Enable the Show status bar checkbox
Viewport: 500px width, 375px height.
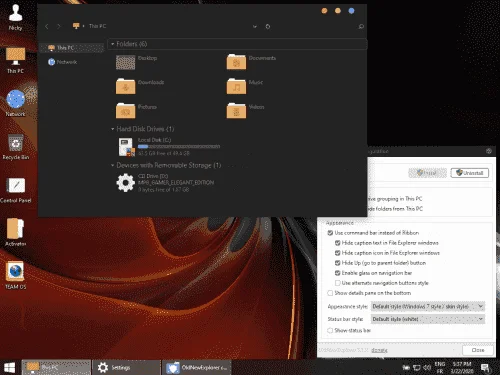(330, 330)
